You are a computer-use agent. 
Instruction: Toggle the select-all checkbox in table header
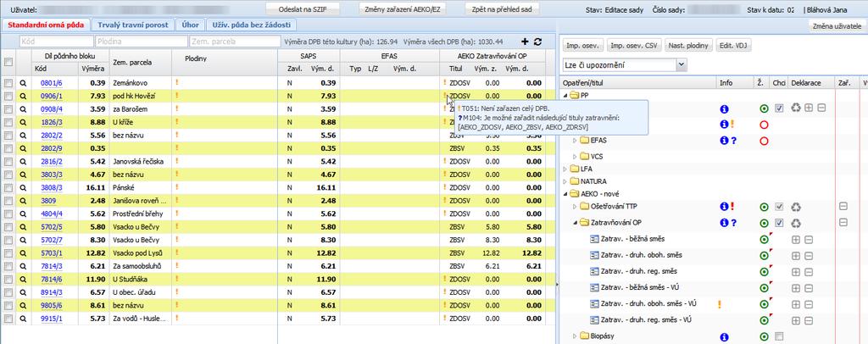(x=8, y=63)
